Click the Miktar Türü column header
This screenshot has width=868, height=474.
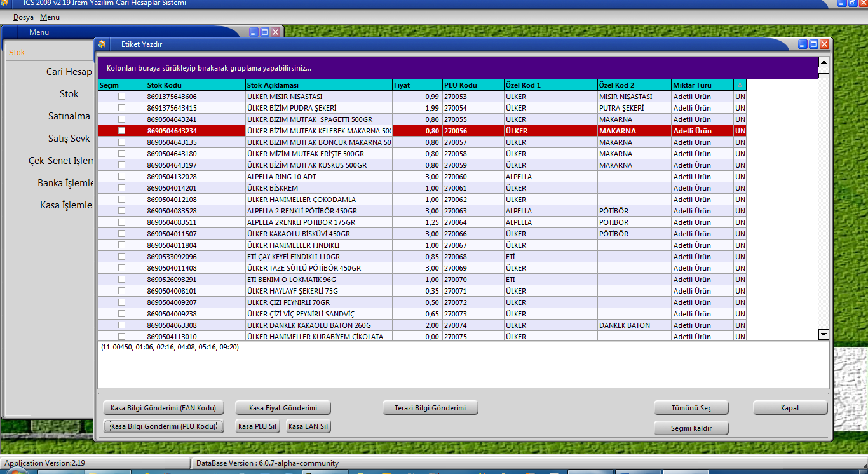702,85
